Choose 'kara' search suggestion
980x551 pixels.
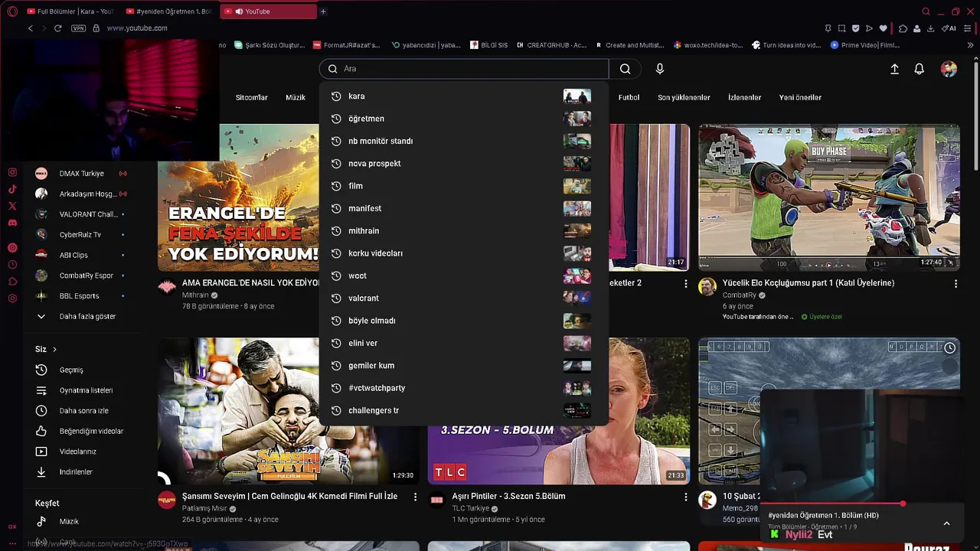[463, 96]
